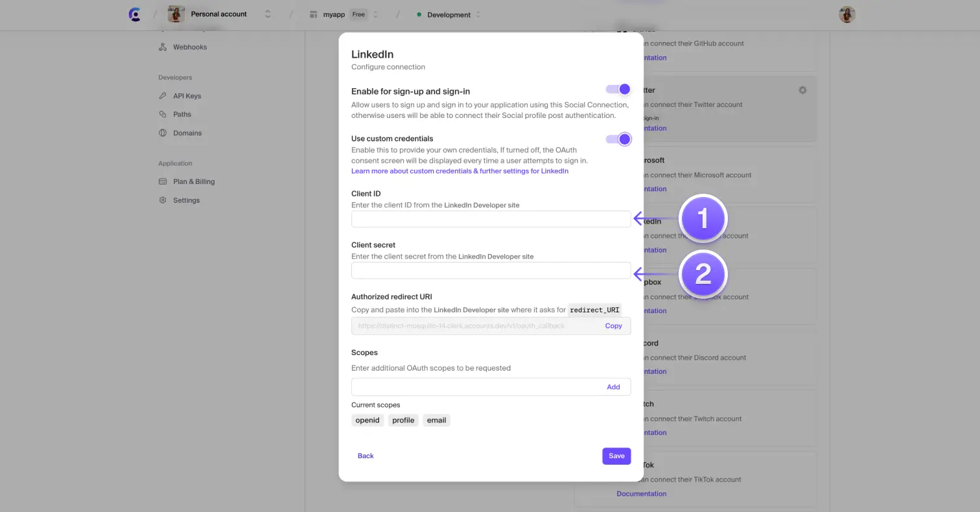980x512 pixels.
Task: Turn off the Use custom credentials toggle
Action: tap(617, 139)
